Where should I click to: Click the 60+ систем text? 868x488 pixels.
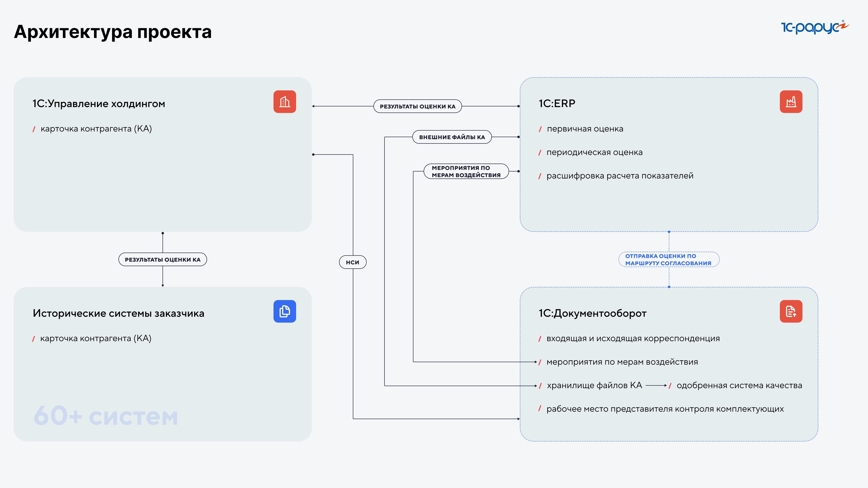tap(106, 416)
